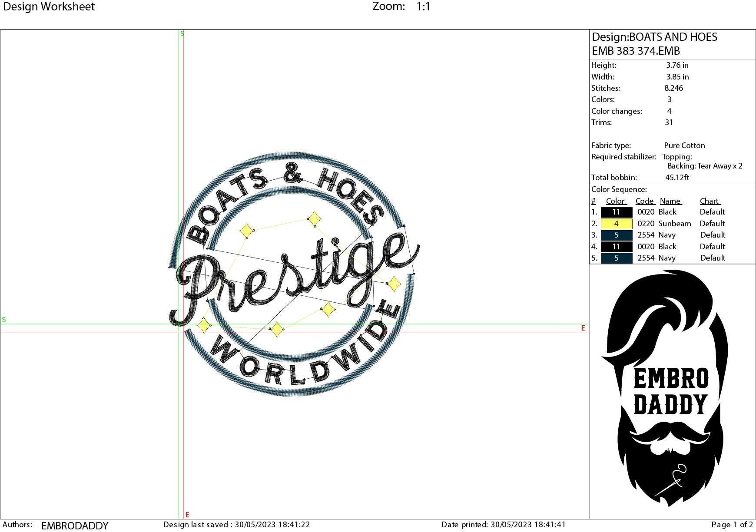The height and width of the screenshot is (532, 756).
Task: Select the Default chart entry for Sunbeam
Action: pos(713,224)
